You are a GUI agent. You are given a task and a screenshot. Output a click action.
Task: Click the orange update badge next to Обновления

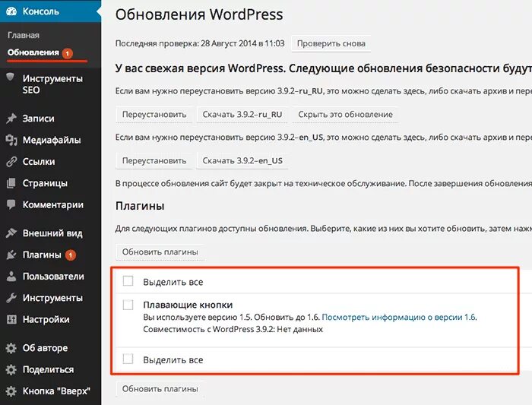click(x=68, y=53)
